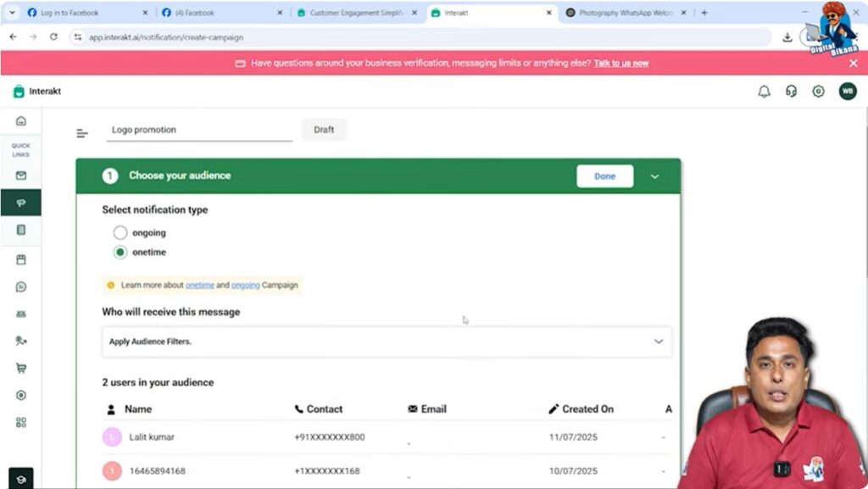Click the Done button
The width and height of the screenshot is (868, 489).
click(x=604, y=175)
